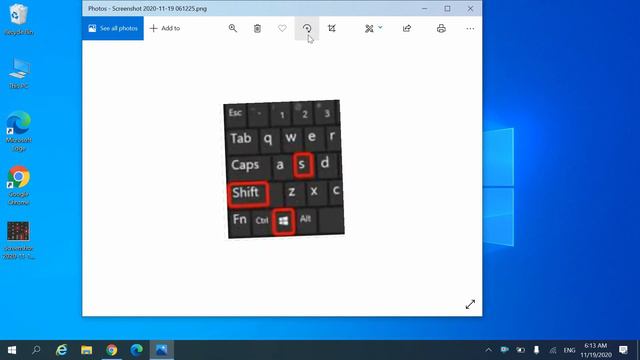Share the photo via share icon

click(x=407, y=28)
